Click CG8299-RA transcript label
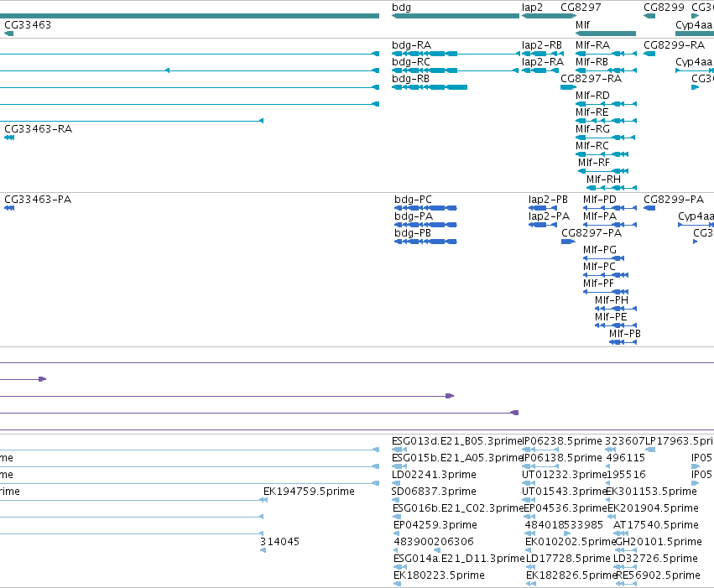 pos(674,45)
